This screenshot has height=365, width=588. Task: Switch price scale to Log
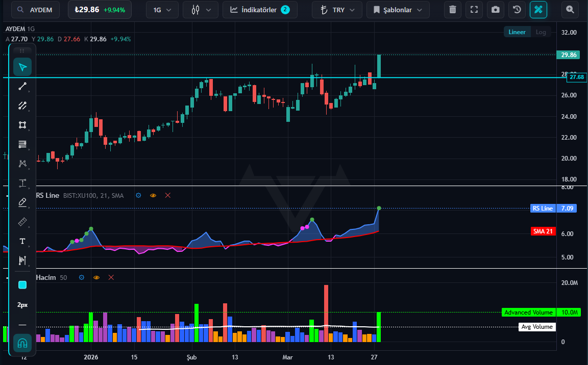541,32
